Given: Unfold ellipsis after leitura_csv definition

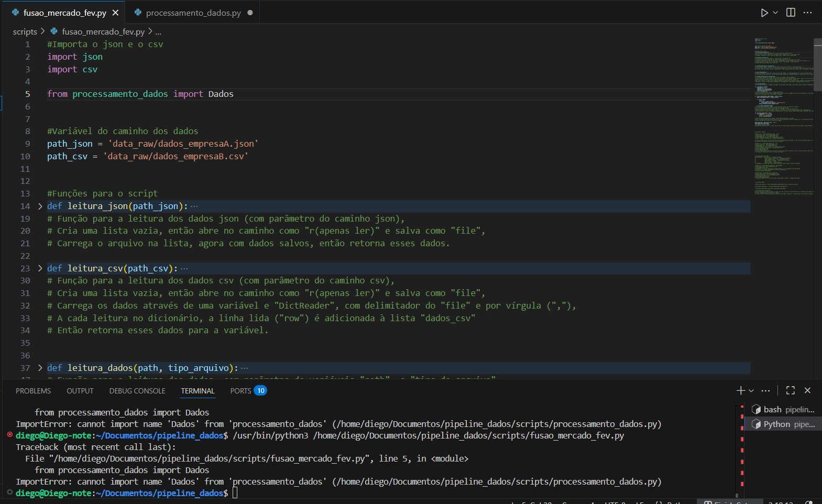Looking at the screenshot, I should coord(184,269).
